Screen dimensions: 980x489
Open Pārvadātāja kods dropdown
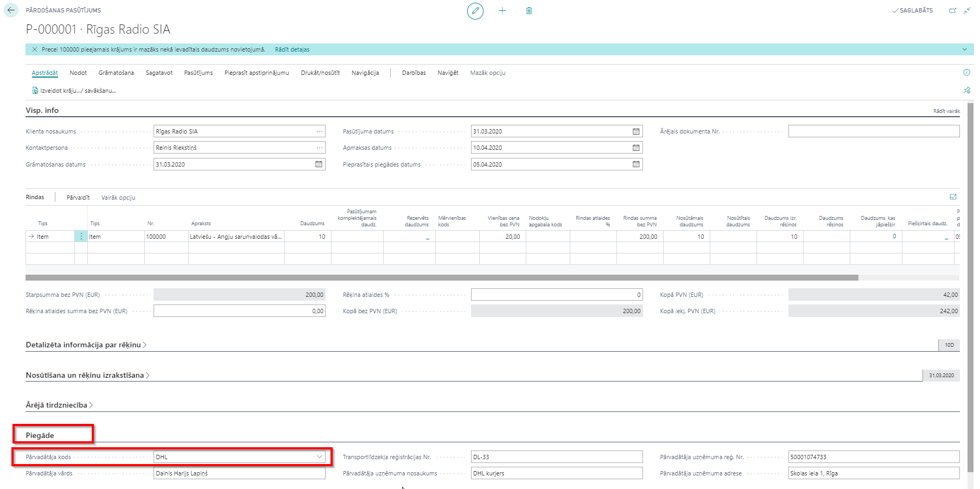coord(320,457)
